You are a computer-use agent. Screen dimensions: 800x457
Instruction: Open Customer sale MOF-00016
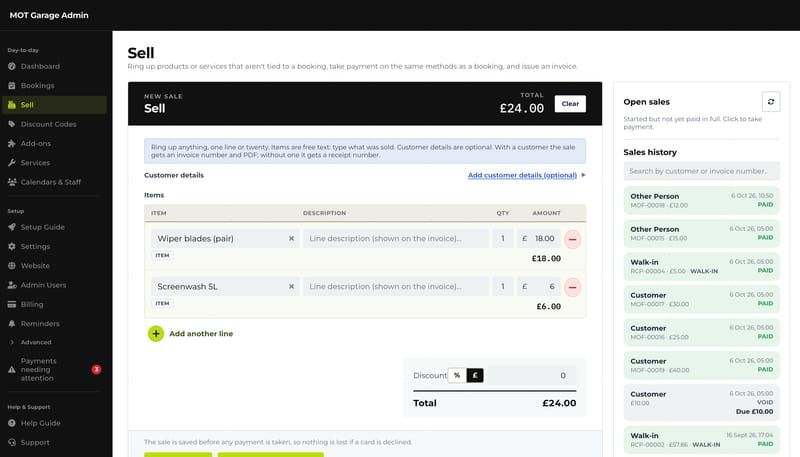702,333
